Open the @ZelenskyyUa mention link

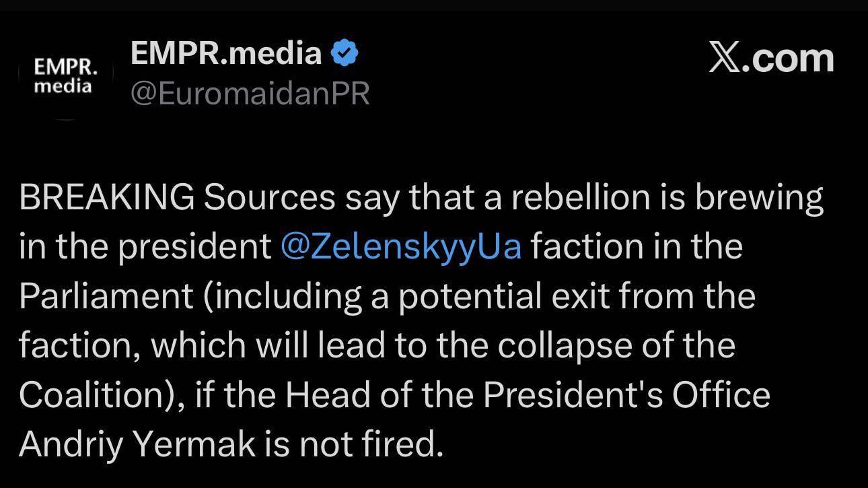(x=400, y=246)
